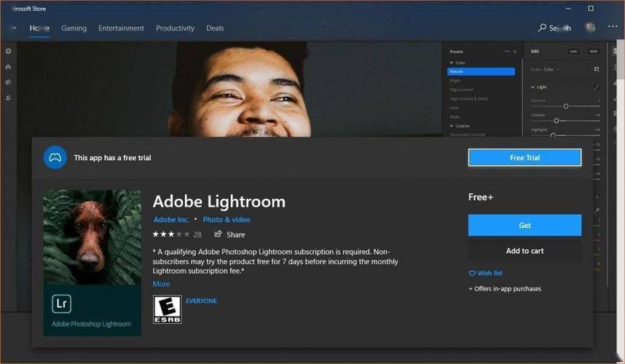Open the Gaming tab

[x=74, y=28]
